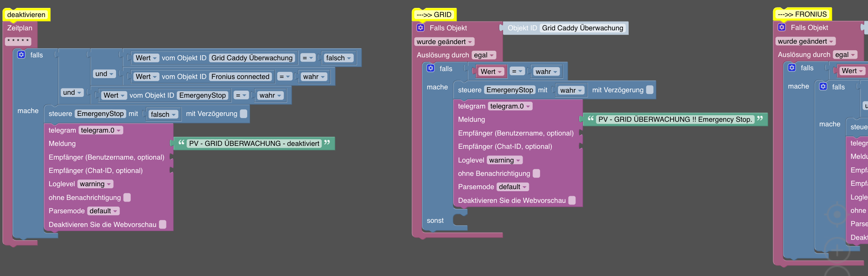The height and width of the screenshot is (276, 868).
Task: Toggle 'mit Verzögerung' checkbox in deaktivieren block
Action: (x=244, y=113)
